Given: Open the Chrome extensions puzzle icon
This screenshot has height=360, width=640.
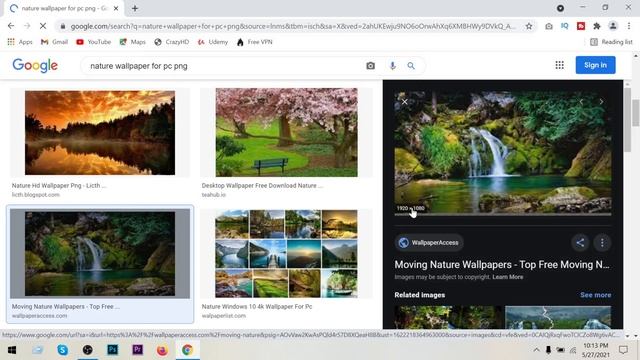Looking at the screenshot, I should point(597,26).
